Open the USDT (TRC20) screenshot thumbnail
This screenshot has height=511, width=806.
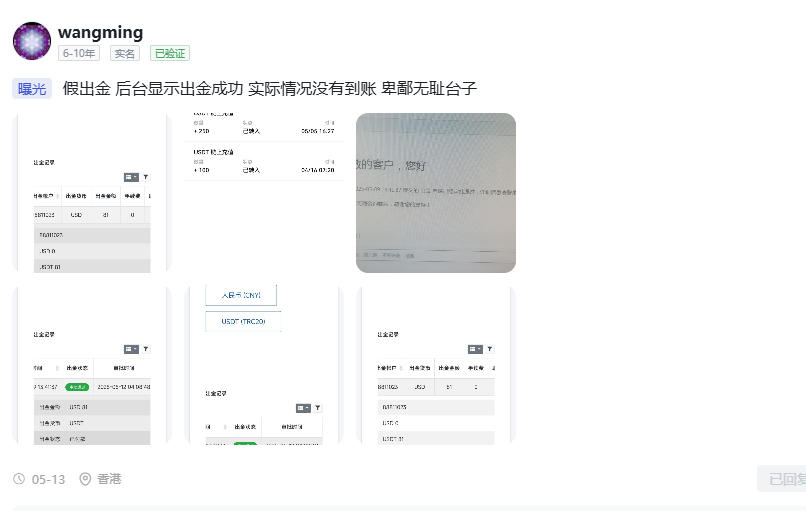[264, 365]
